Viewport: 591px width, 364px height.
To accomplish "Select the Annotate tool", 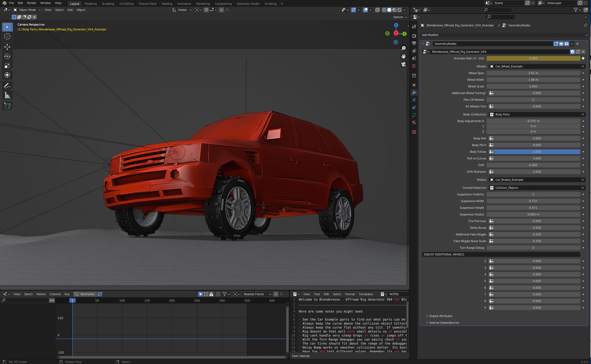I will click(7, 85).
